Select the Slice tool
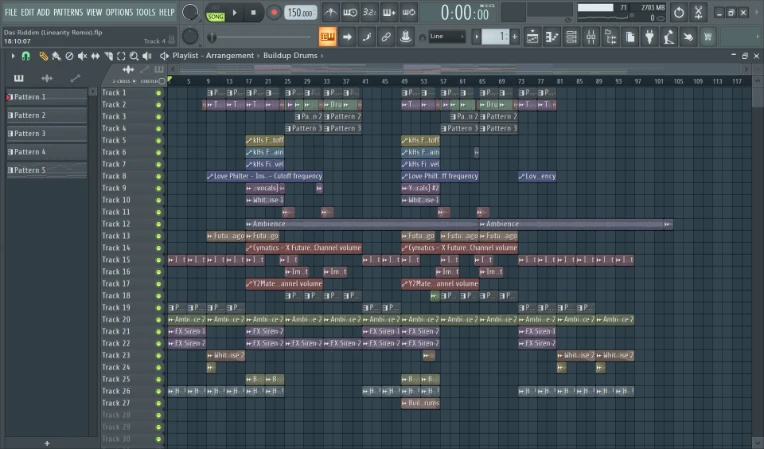The image size is (764, 449). pos(108,56)
